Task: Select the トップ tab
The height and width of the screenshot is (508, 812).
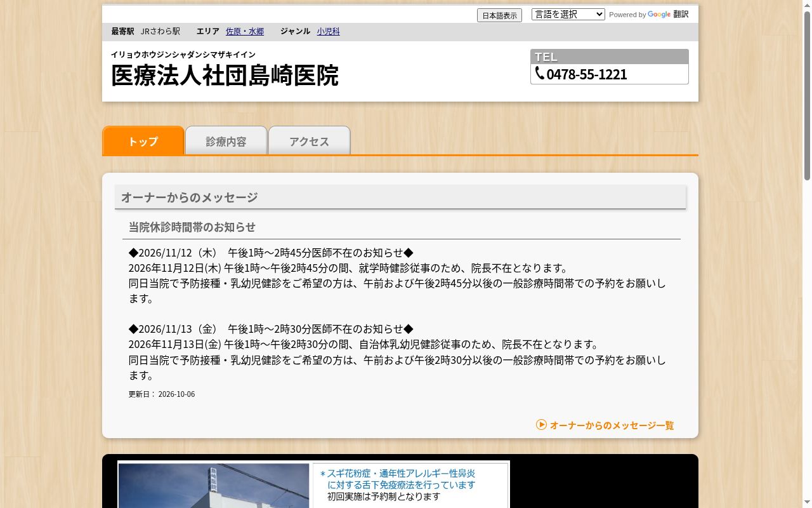Action: 143,141
